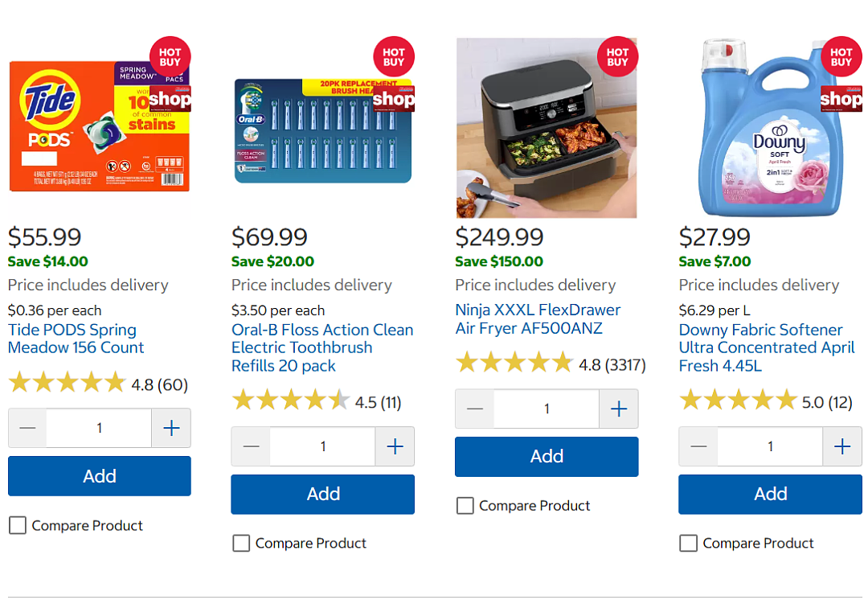868x604 pixels.
Task: Add Ninja XXXL FlexDrawer Air Fryer to cart
Action: click(547, 457)
